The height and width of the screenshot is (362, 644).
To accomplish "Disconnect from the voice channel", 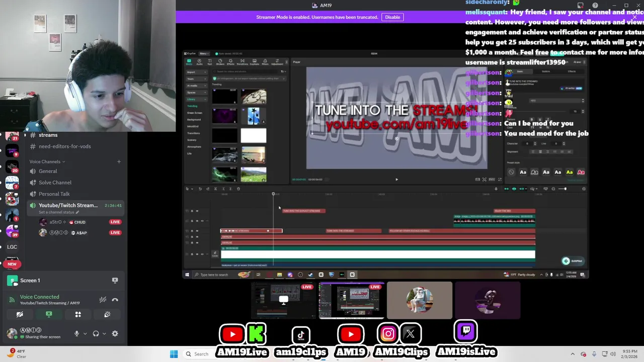I will tap(115, 300).
